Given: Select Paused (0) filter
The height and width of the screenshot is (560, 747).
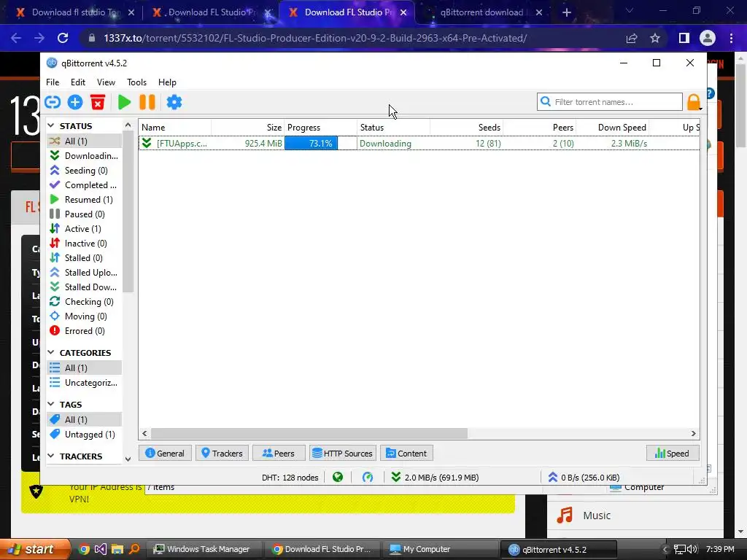Looking at the screenshot, I should (85, 214).
